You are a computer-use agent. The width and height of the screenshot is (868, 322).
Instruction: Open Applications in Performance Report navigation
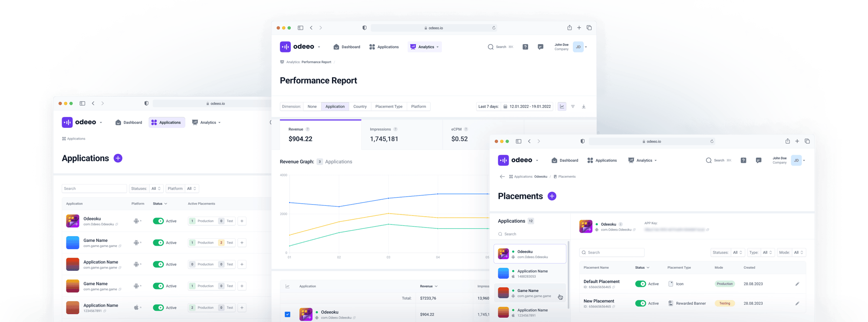tap(384, 47)
